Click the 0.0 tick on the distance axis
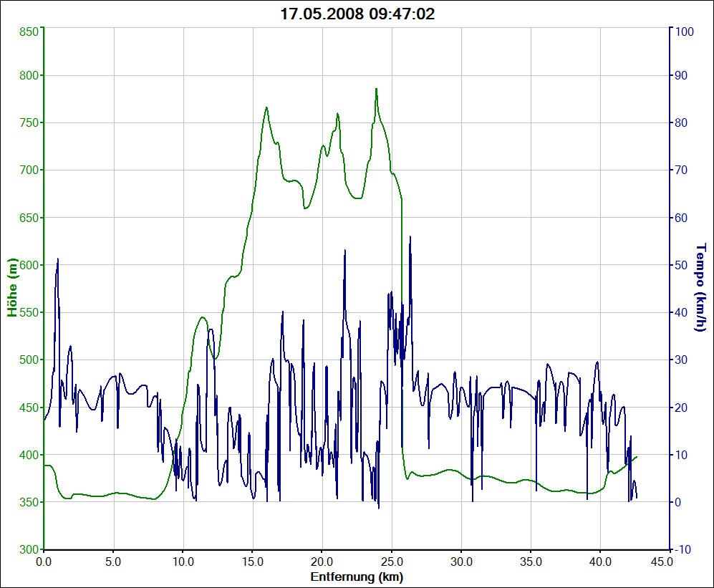This screenshot has width=714, height=588. pos(44,563)
